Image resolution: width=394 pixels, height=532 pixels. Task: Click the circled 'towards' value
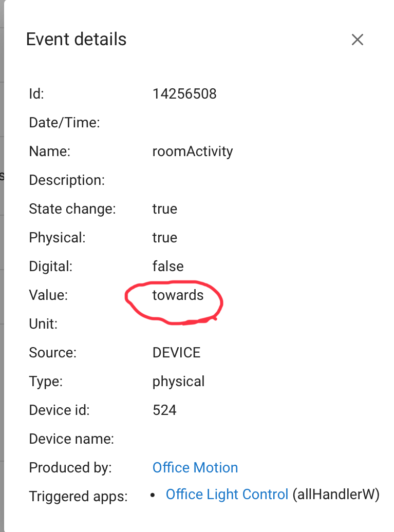click(178, 295)
